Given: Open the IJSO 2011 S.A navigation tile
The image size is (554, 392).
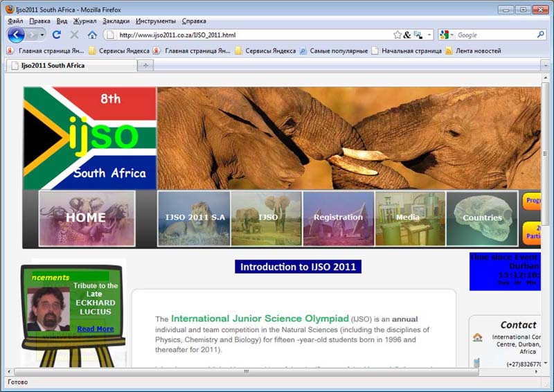Looking at the screenshot, I should [194, 218].
